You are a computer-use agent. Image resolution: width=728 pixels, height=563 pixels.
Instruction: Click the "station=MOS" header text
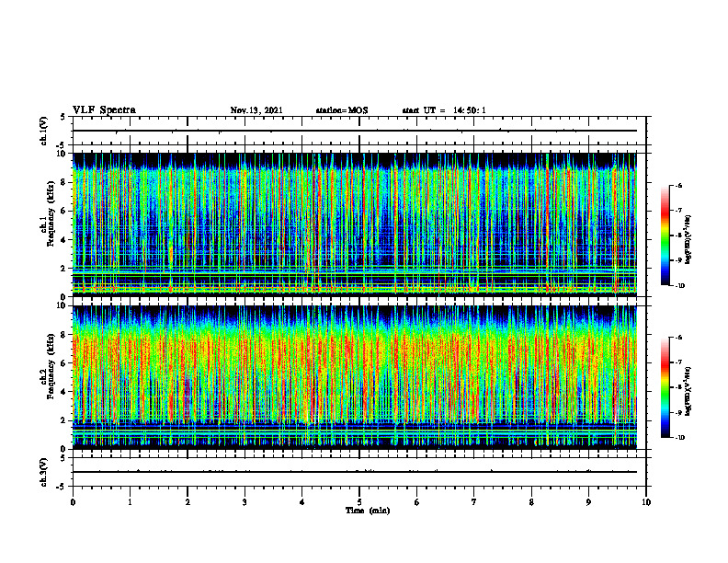point(342,110)
